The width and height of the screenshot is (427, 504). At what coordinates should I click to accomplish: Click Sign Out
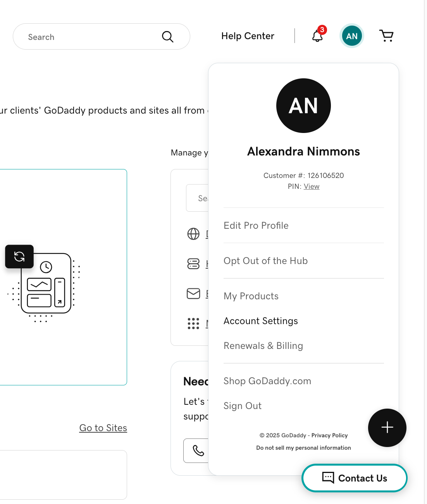pyautogui.click(x=243, y=406)
